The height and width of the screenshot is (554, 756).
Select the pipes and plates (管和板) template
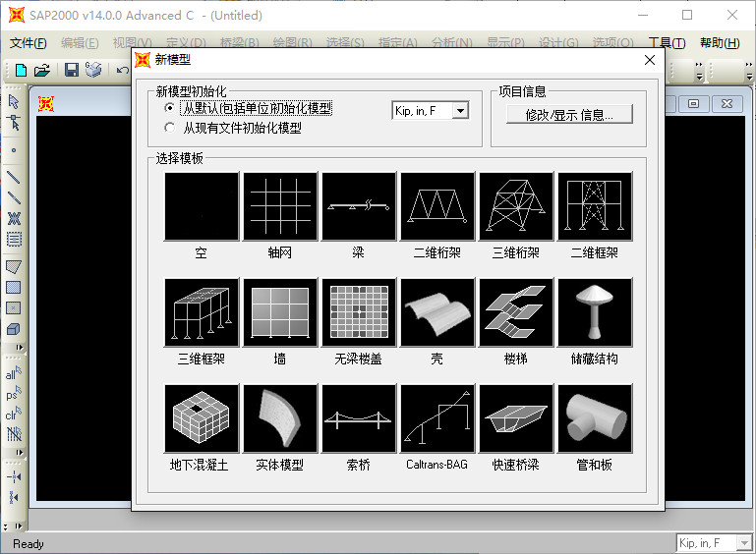(595, 418)
